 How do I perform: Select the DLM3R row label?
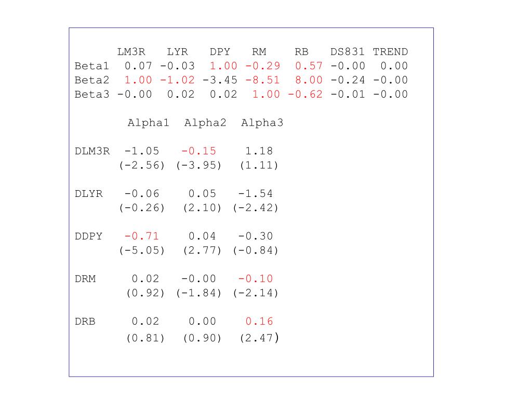click(92, 151)
